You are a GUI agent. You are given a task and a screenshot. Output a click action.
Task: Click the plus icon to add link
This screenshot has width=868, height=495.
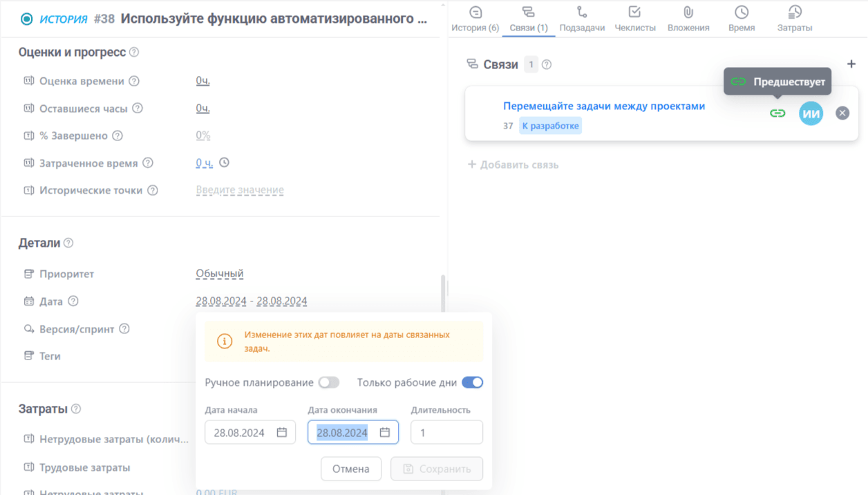tap(851, 64)
